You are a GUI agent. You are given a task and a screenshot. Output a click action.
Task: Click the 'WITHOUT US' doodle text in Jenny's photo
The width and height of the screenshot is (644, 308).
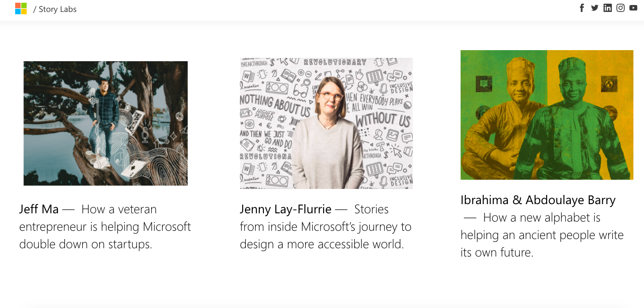(x=383, y=120)
